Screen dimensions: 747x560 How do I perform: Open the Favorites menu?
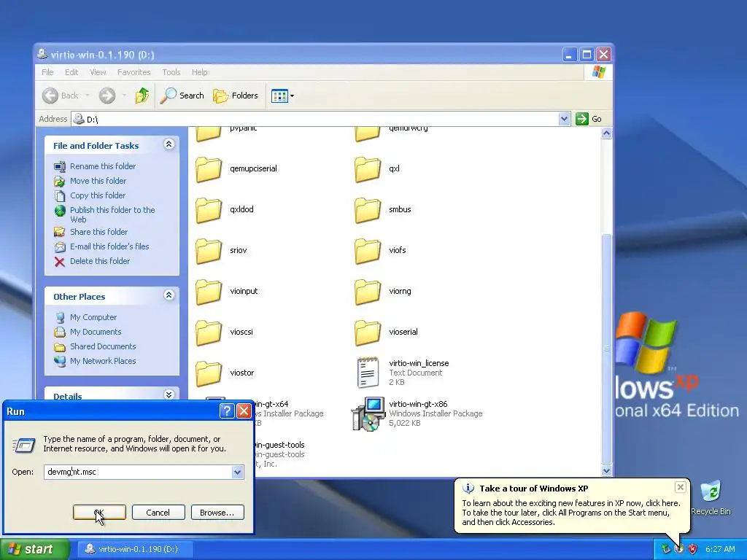pyautogui.click(x=134, y=72)
